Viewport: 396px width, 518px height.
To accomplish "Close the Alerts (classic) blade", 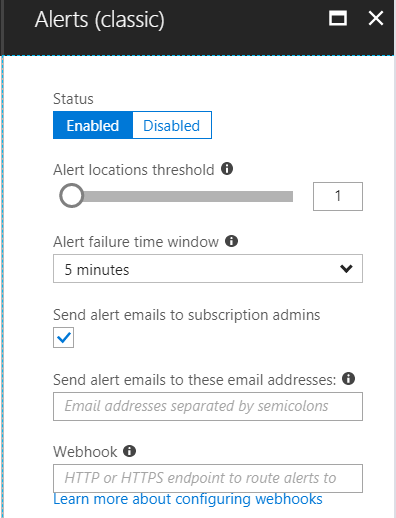I will [x=376, y=18].
